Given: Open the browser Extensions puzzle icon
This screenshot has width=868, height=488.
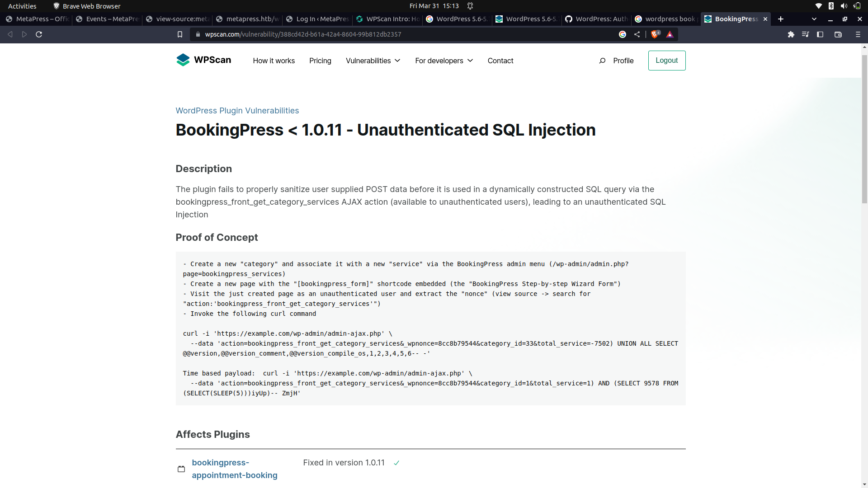Looking at the screenshot, I should tap(791, 34).
